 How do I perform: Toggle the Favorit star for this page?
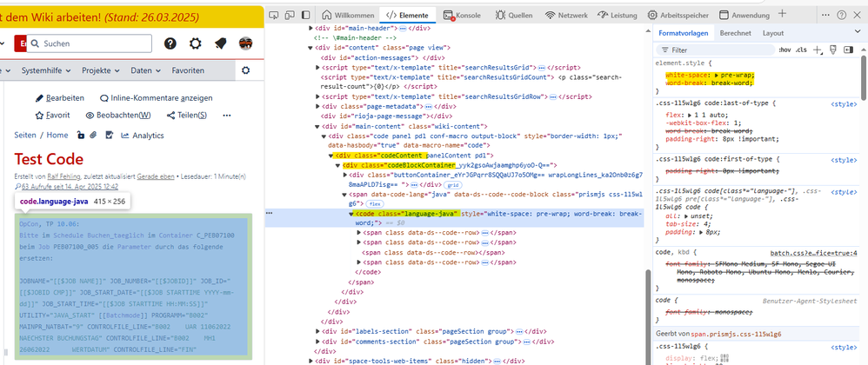(52, 115)
